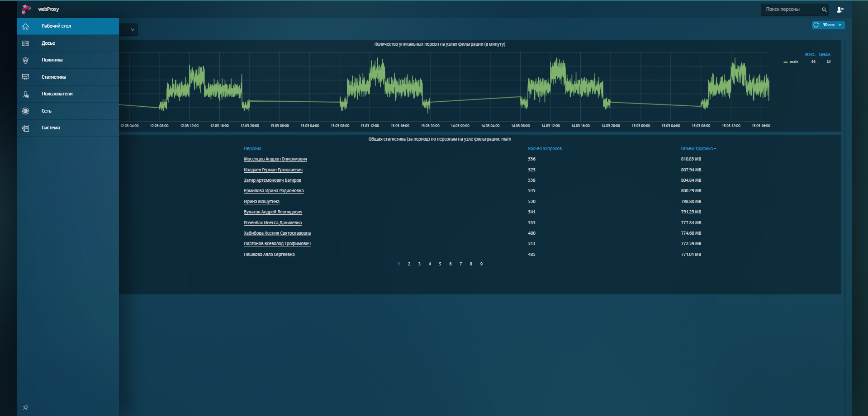Go to the Статистика menu item

[68, 77]
